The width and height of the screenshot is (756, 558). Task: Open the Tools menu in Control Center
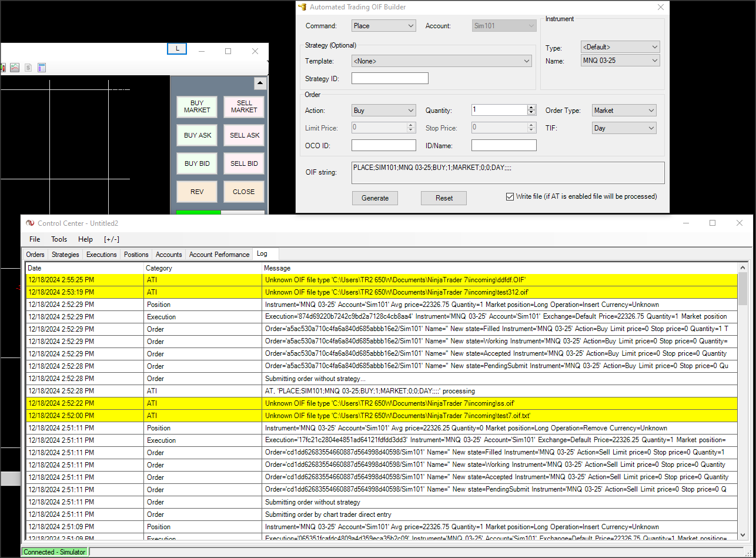[x=59, y=239]
